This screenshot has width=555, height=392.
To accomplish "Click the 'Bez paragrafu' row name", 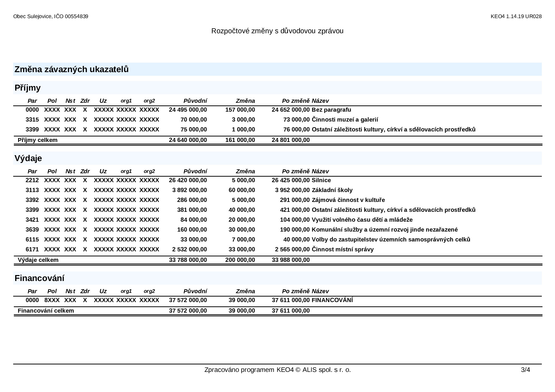I will click(x=331, y=110).
